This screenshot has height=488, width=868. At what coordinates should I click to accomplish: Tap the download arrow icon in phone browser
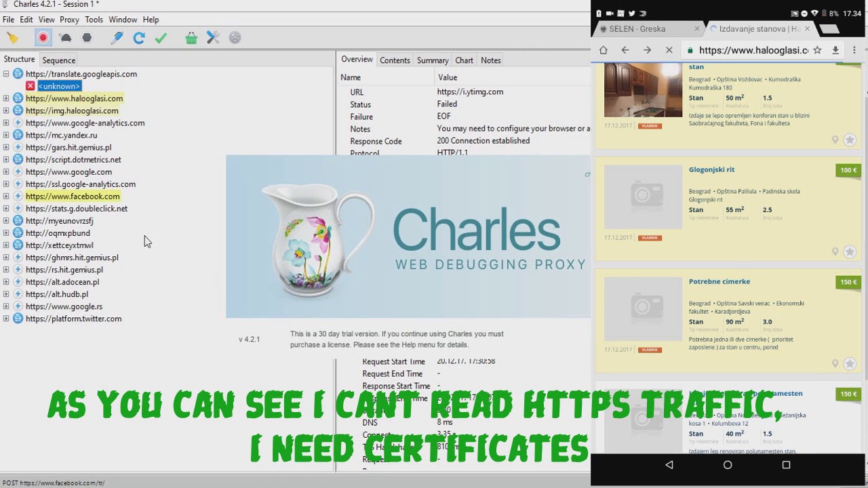(835, 50)
